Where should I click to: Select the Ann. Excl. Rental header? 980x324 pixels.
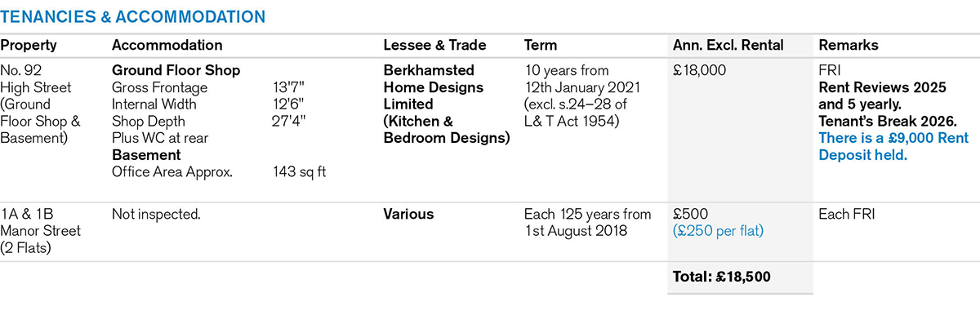728,46
